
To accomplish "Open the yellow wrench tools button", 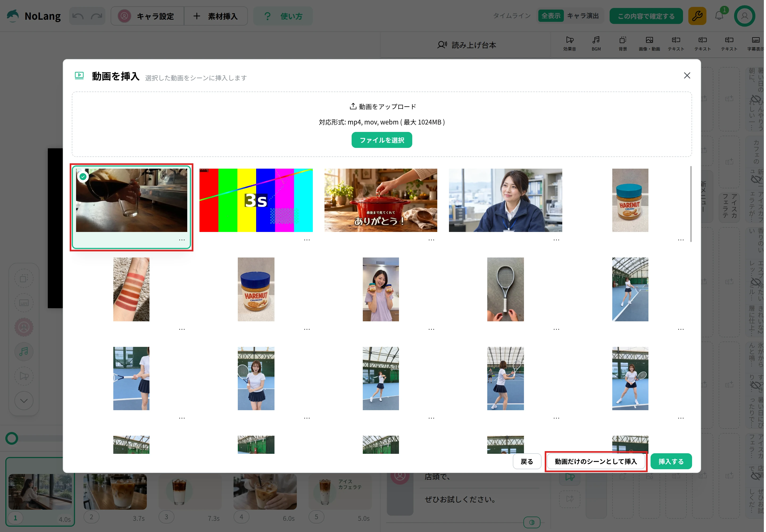I will [697, 16].
